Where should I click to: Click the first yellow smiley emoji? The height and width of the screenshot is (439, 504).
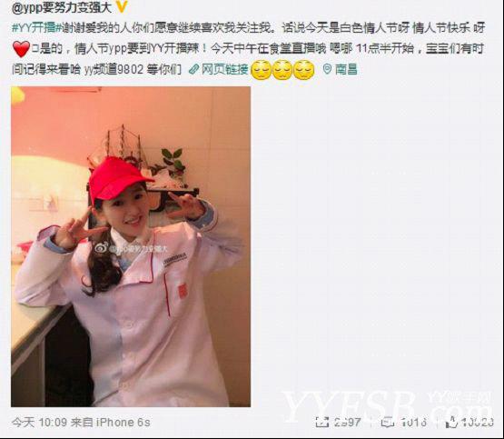[x=261, y=70]
